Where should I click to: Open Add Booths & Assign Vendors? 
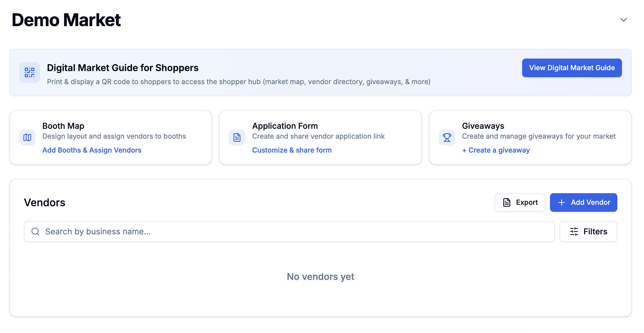[x=92, y=150]
